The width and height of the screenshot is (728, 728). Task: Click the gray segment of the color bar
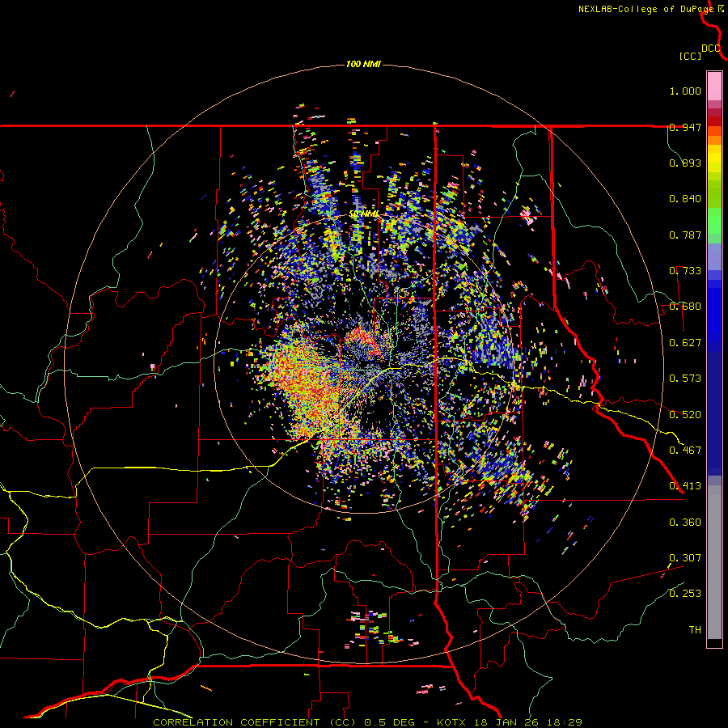click(714, 562)
